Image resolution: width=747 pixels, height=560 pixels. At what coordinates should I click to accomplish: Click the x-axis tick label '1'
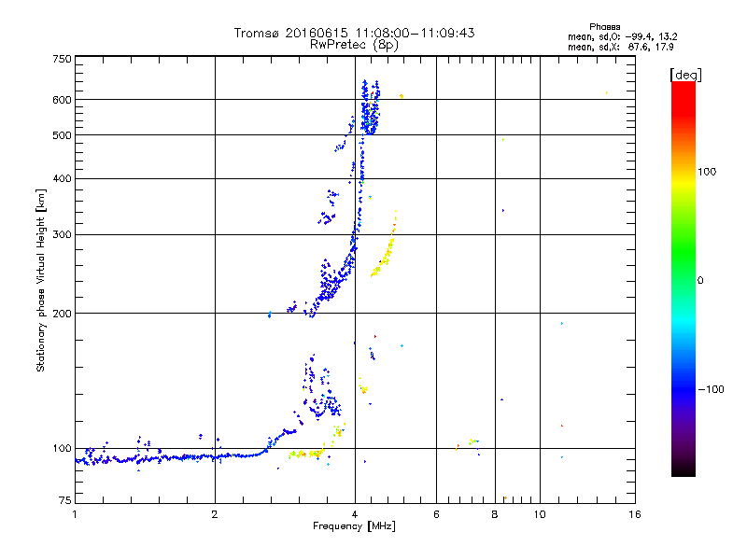75,514
